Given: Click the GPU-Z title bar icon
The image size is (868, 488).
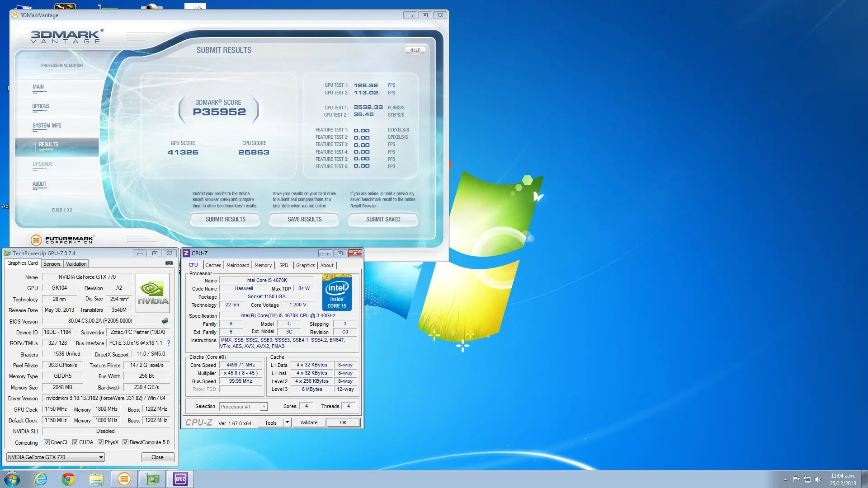Looking at the screenshot, I should 7,253.
